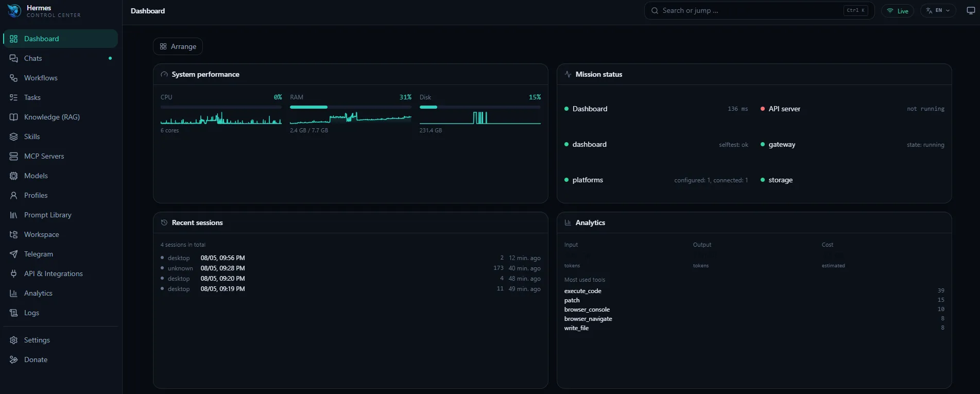Click the Tasks checklist icon

point(14,97)
